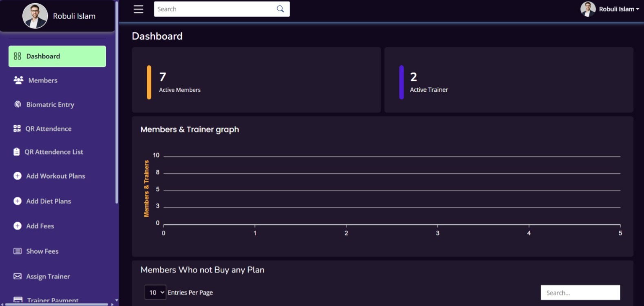Viewport: 644px width, 306px height.
Task: Click the members table Search box
Action: [x=580, y=293]
